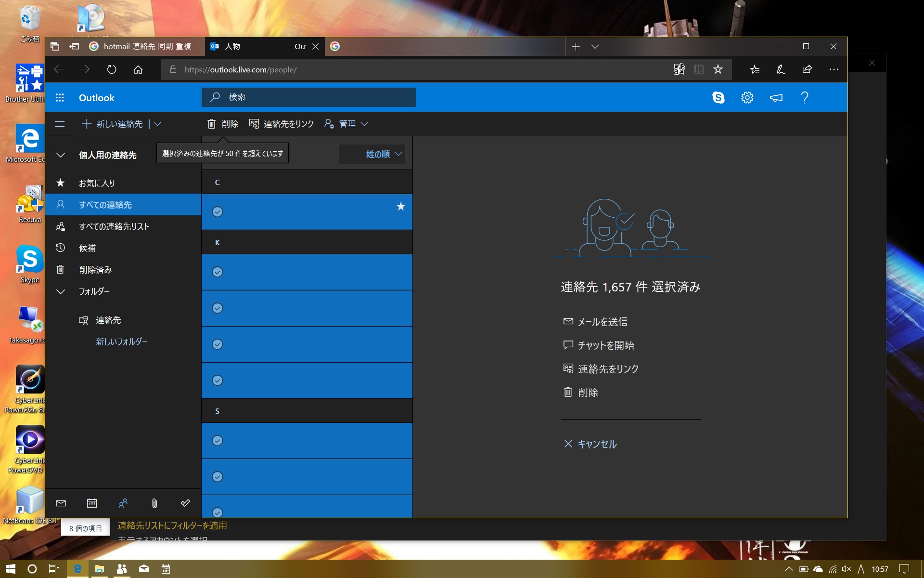924x578 pixels.
Task: Click the feedback megaphone icon
Action: pyautogui.click(x=776, y=98)
